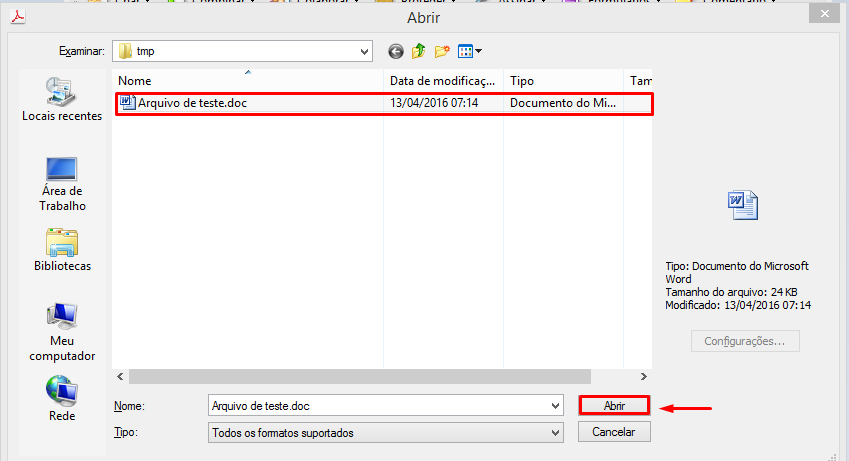Open Rede in the sidebar
This screenshot has height=461, width=849.
[62, 400]
